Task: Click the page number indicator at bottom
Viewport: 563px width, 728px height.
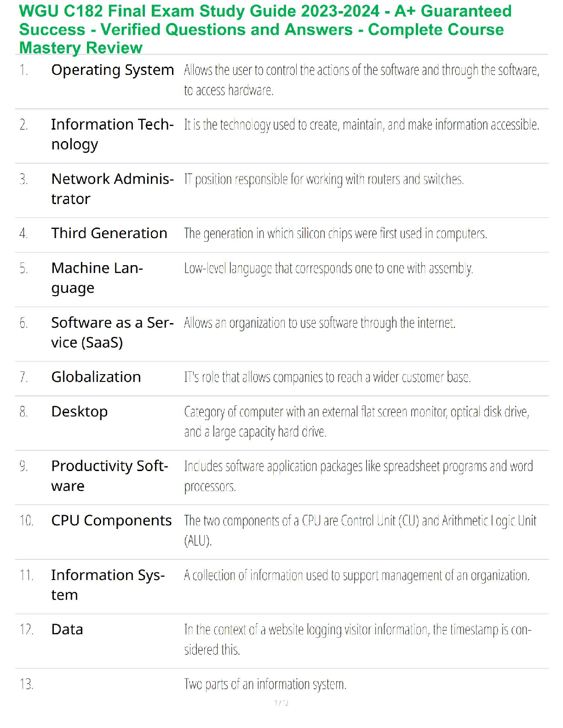Action: (281, 703)
